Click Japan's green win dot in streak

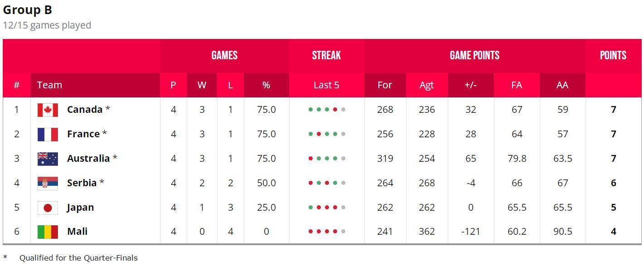[310, 208]
